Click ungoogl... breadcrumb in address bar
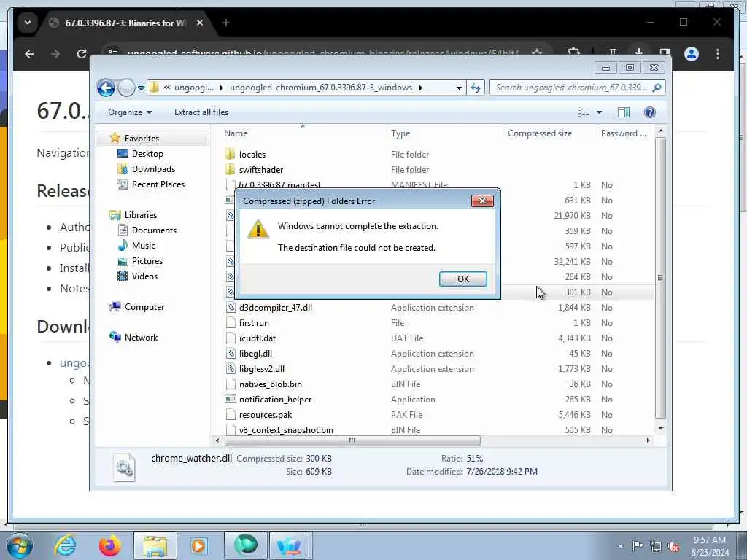 pos(194,87)
